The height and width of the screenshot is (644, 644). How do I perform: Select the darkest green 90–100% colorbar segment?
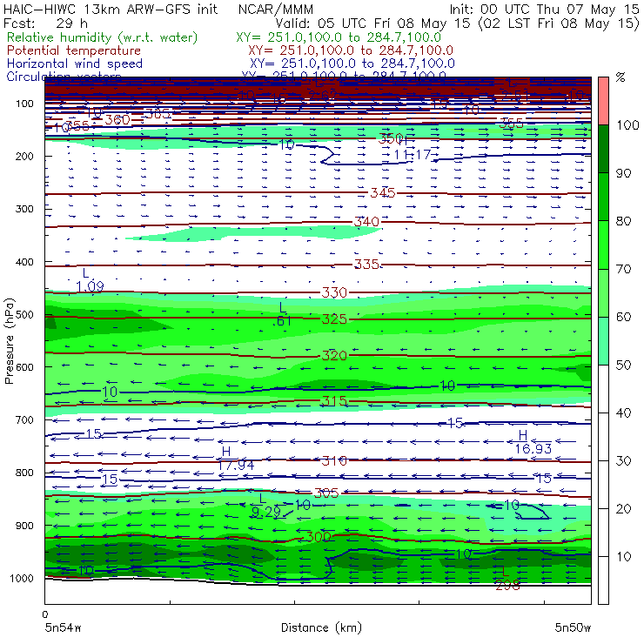pyautogui.click(x=603, y=149)
